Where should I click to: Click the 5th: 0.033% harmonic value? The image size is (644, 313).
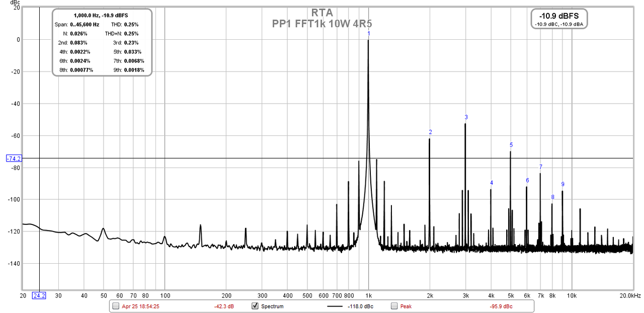click(132, 52)
